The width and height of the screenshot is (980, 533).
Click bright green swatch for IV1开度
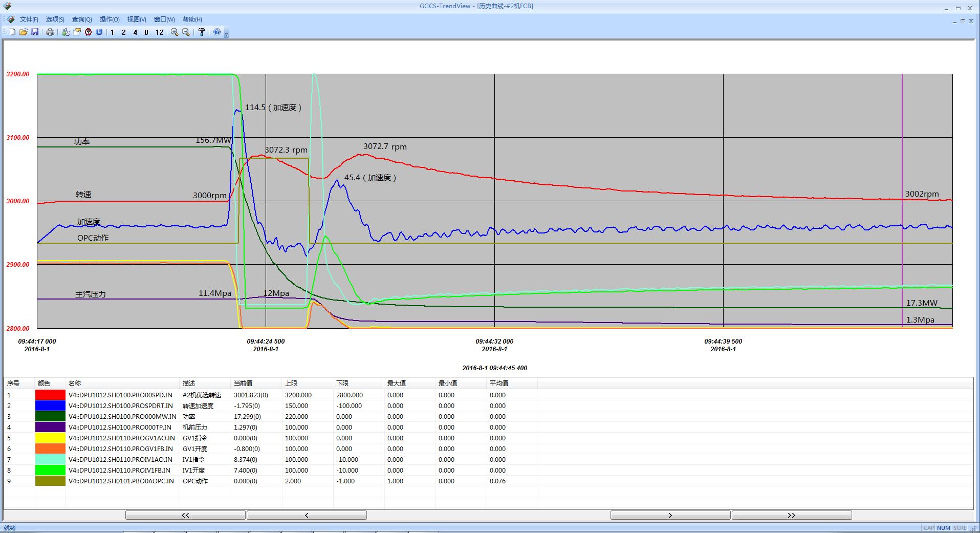pyautogui.click(x=50, y=470)
